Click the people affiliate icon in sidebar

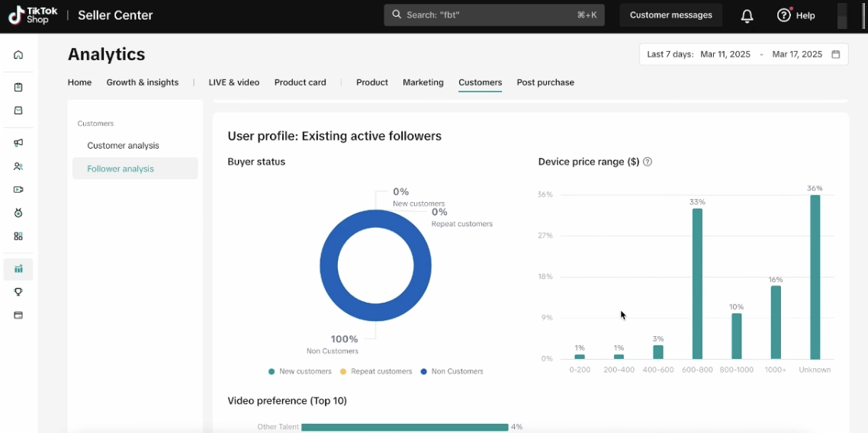click(x=18, y=166)
